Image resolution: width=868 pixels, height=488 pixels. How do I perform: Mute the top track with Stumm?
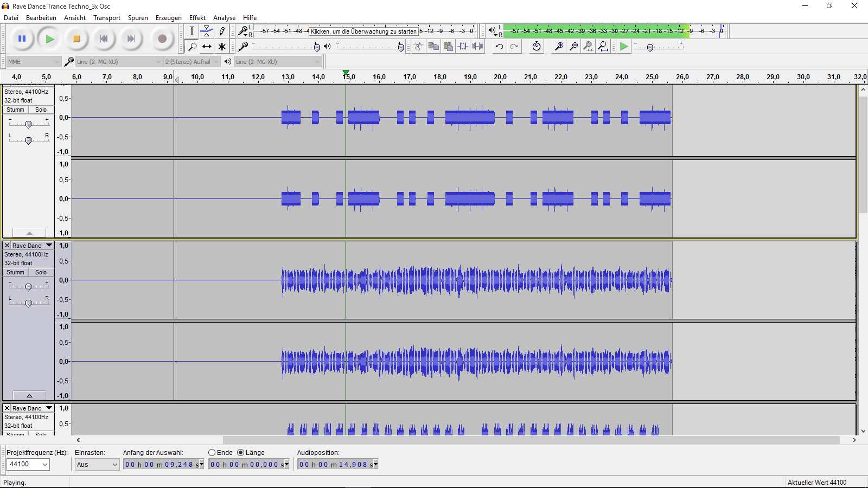point(15,110)
